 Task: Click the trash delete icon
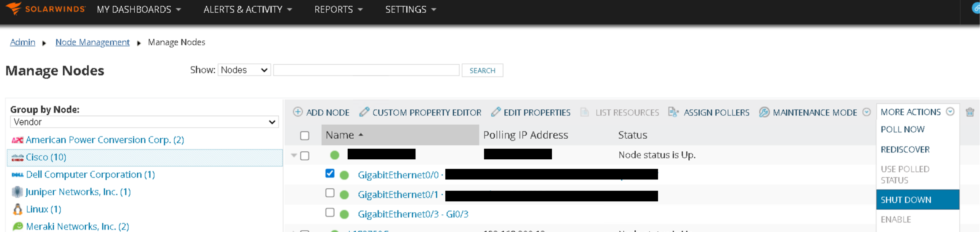point(970,112)
